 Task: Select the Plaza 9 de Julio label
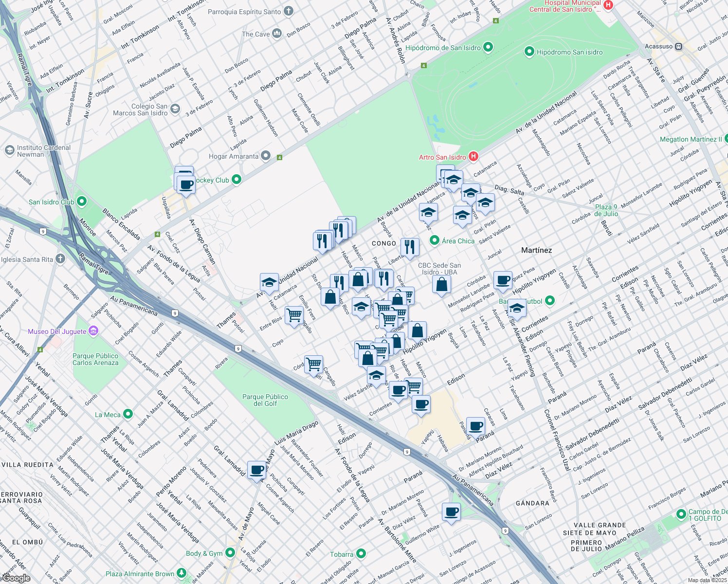606,210
